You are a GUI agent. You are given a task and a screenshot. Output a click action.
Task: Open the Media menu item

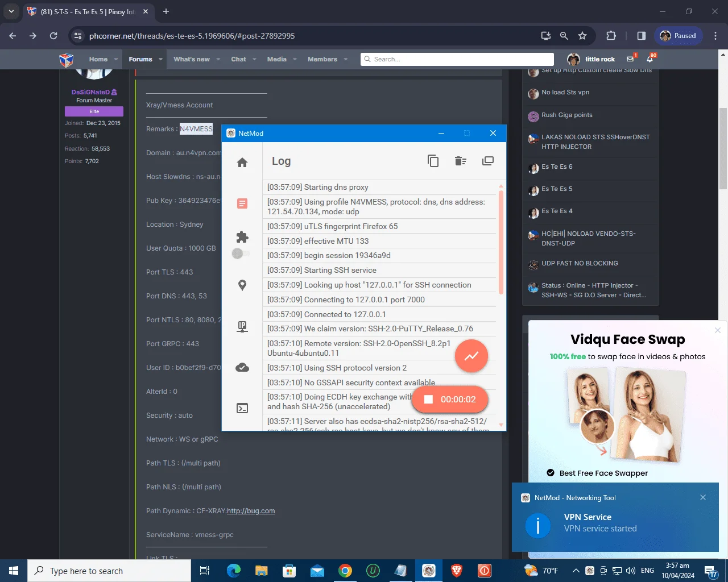[277, 59]
